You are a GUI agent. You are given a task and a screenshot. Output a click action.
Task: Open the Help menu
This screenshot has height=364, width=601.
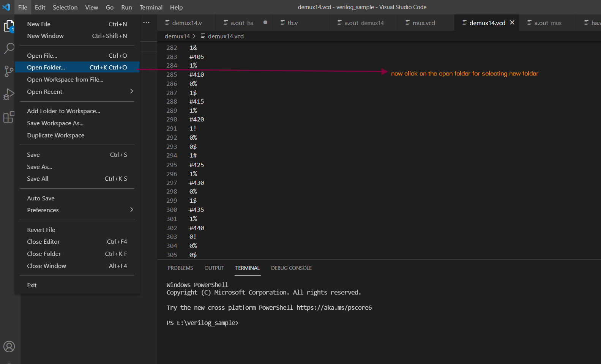176,7
